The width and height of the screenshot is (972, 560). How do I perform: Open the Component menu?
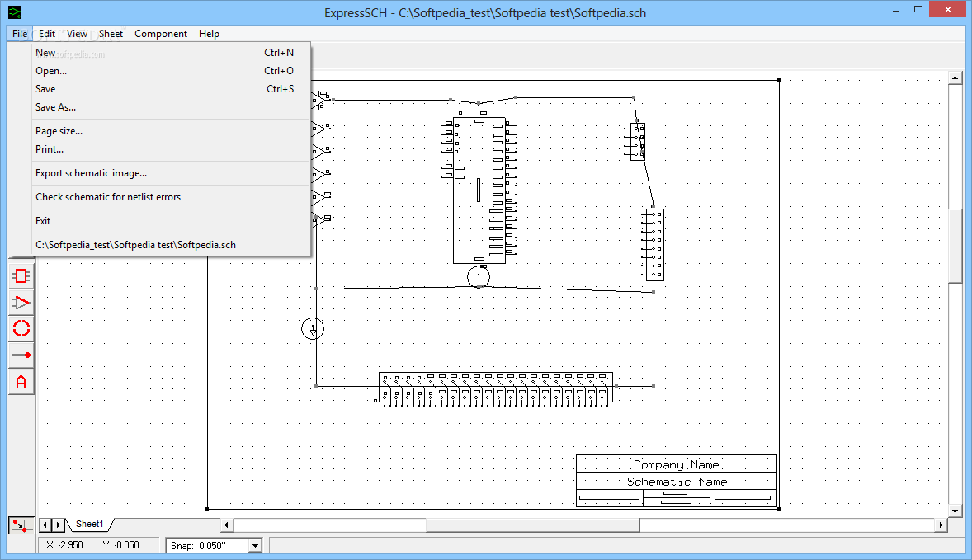tap(161, 34)
